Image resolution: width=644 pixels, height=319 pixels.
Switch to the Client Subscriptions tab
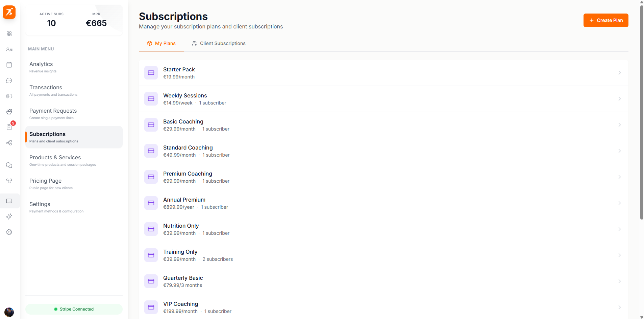[x=219, y=43]
